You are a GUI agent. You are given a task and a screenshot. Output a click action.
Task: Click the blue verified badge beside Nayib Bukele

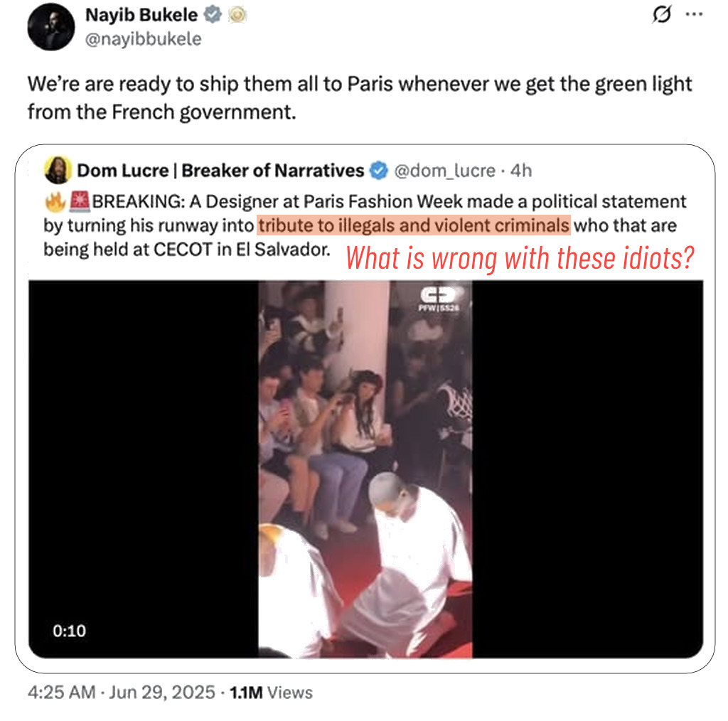213,16
